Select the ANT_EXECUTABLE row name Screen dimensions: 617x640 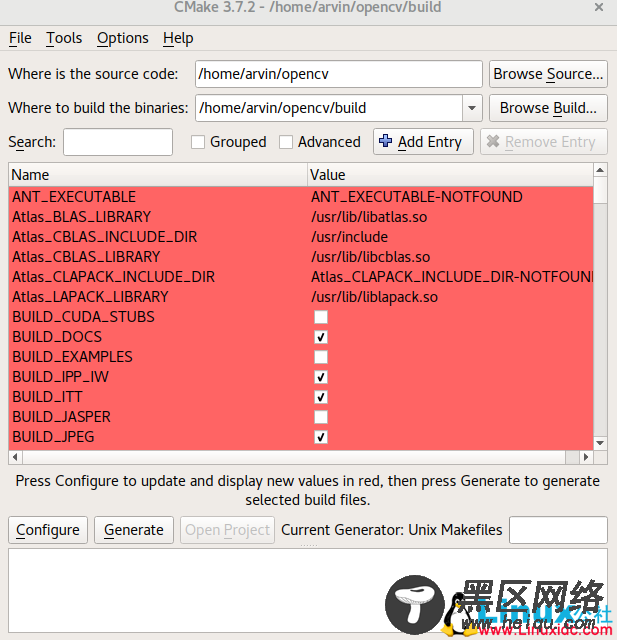74,197
